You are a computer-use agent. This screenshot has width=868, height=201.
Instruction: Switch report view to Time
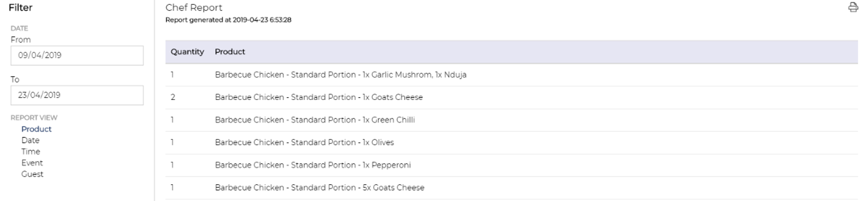coord(30,152)
